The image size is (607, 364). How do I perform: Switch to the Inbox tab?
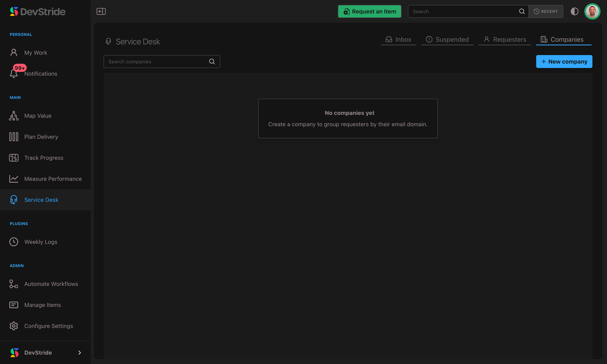tap(398, 39)
